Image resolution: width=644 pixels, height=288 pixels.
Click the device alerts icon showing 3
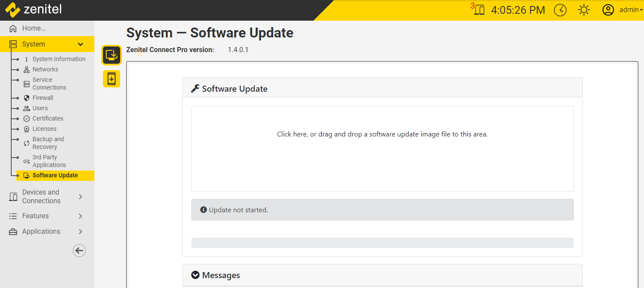[x=478, y=9]
